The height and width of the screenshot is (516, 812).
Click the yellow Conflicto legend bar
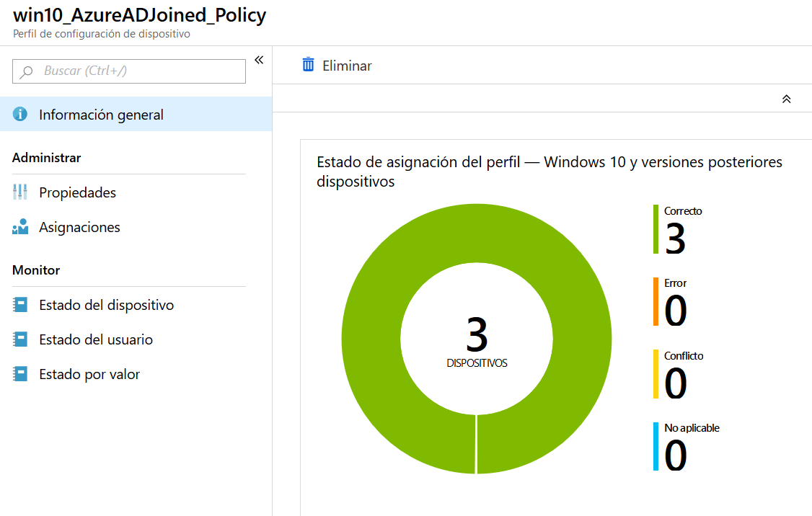[656, 374]
